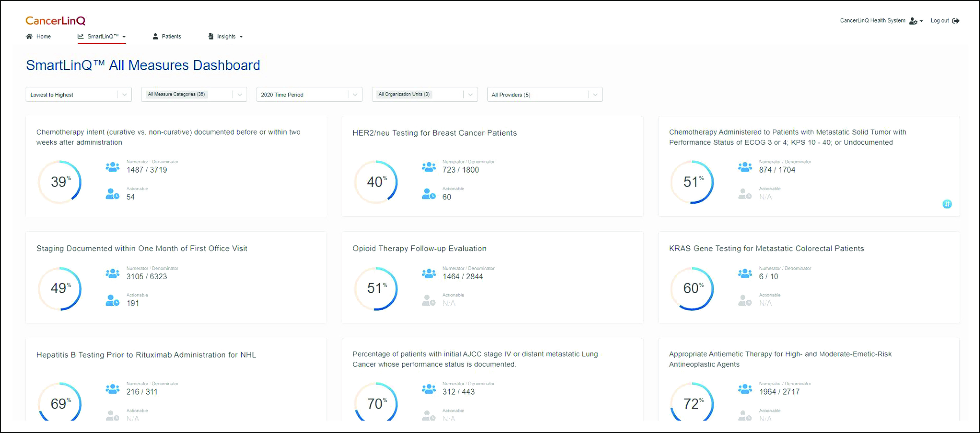Open the Appropriate Antiemetic Therapy measure title

[x=780, y=359]
